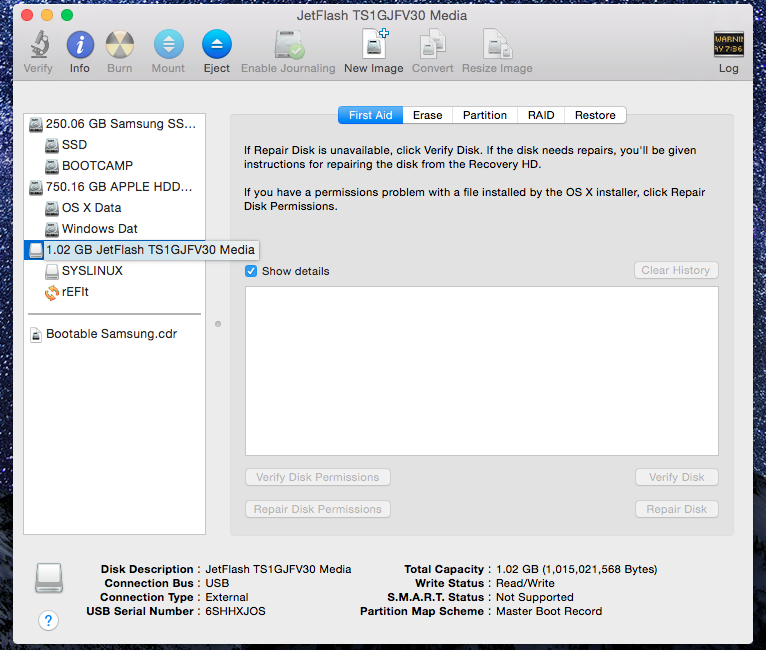766x650 pixels.
Task: Zoom the window with green button
Action: pyautogui.click(x=67, y=15)
